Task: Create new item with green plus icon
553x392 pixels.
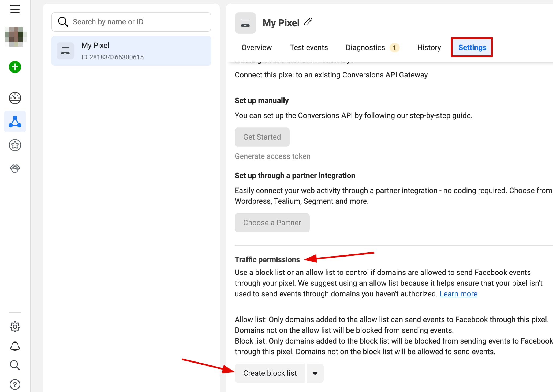Action: pyautogui.click(x=15, y=67)
